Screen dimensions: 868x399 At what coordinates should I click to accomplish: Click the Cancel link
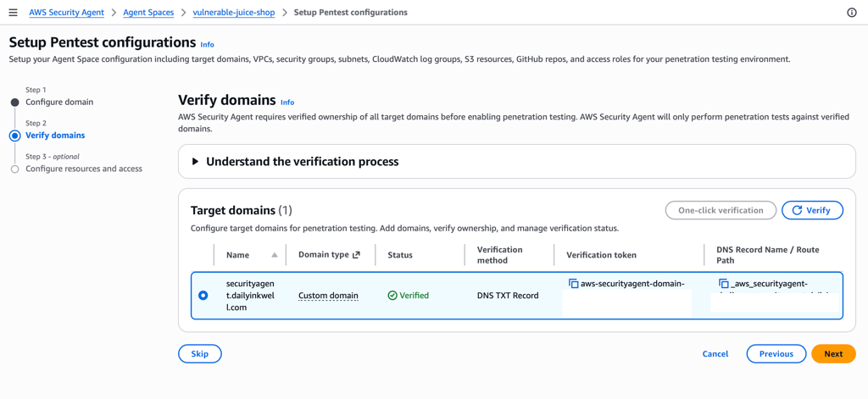(715, 354)
